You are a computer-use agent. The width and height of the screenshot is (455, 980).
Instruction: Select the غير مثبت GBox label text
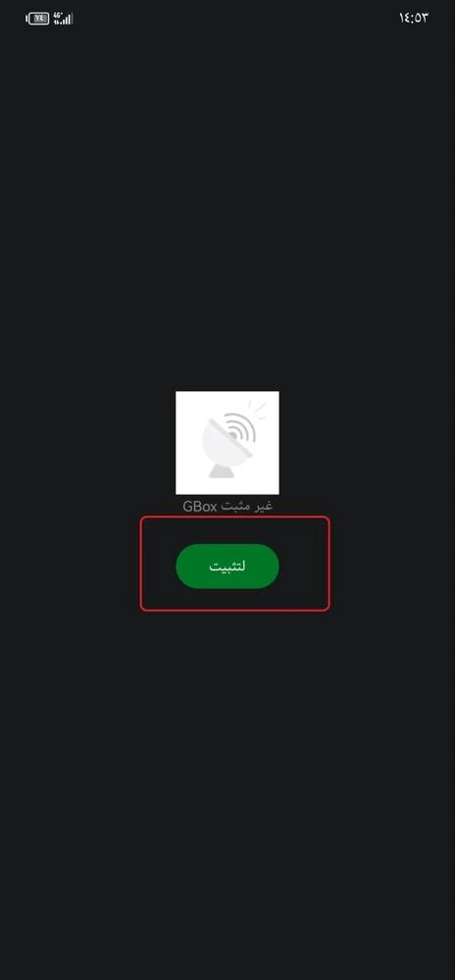(x=227, y=507)
